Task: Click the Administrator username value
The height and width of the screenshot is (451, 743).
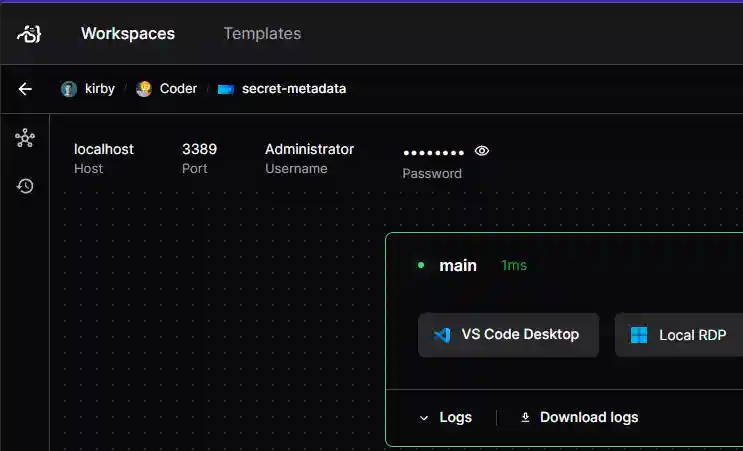Action: pyautogui.click(x=309, y=149)
